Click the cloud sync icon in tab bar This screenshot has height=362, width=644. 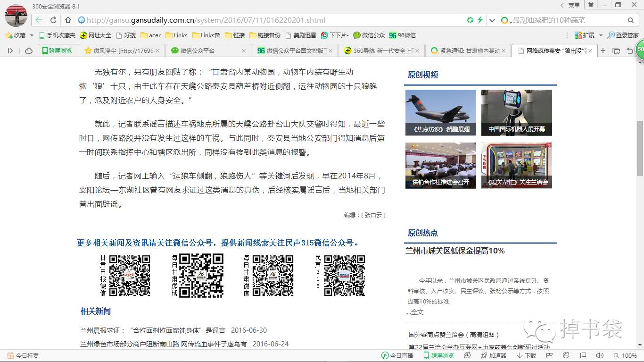point(29,51)
